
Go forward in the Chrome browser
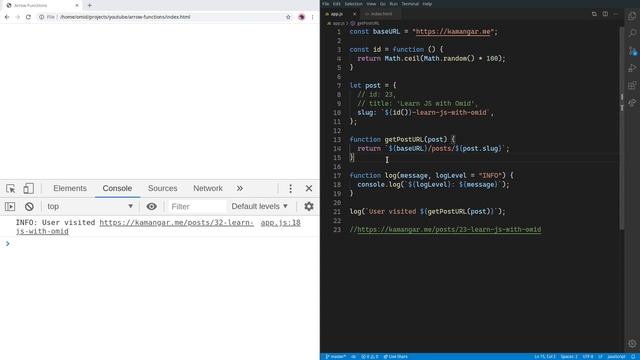pyautogui.click(x=18, y=17)
